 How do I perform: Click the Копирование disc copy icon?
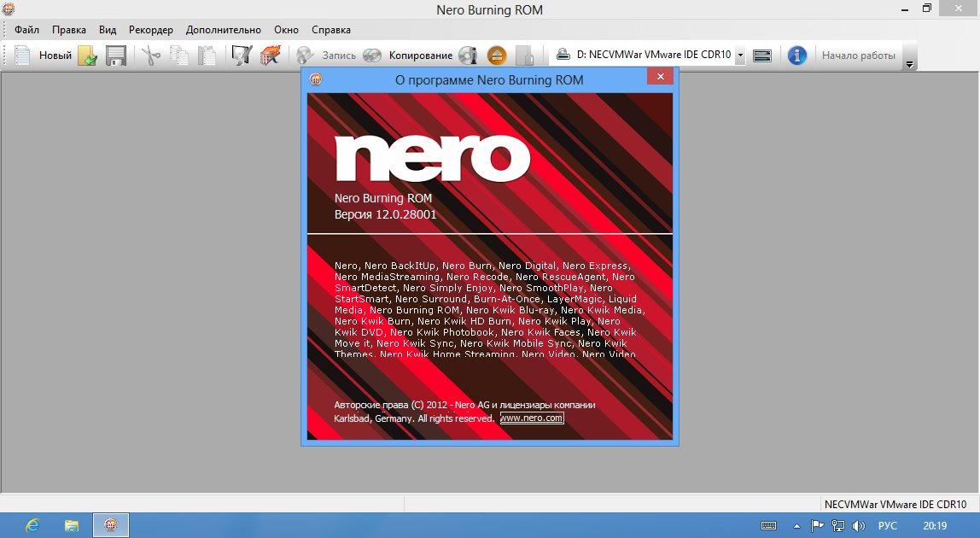(372, 55)
